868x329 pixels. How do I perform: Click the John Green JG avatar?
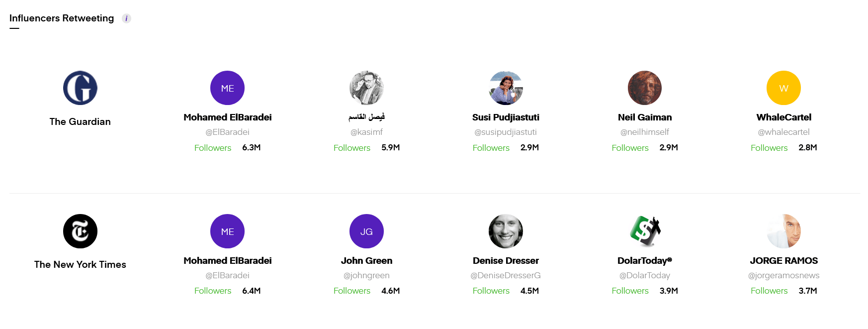click(x=366, y=231)
